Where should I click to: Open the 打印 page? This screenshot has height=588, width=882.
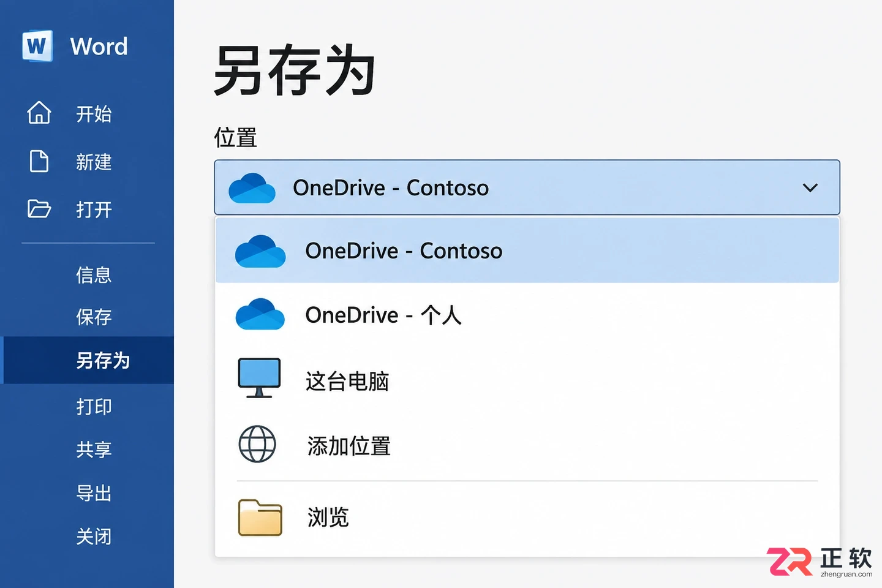click(x=94, y=407)
